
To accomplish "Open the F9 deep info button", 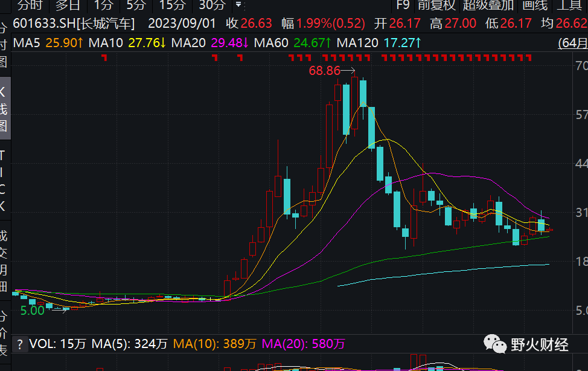I will 403,5.
